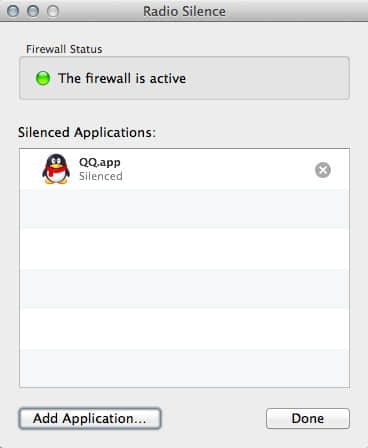Viewport: 368px width, 448px height.
Task: Remove QQ.app with the gray X icon
Action: coord(323,170)
